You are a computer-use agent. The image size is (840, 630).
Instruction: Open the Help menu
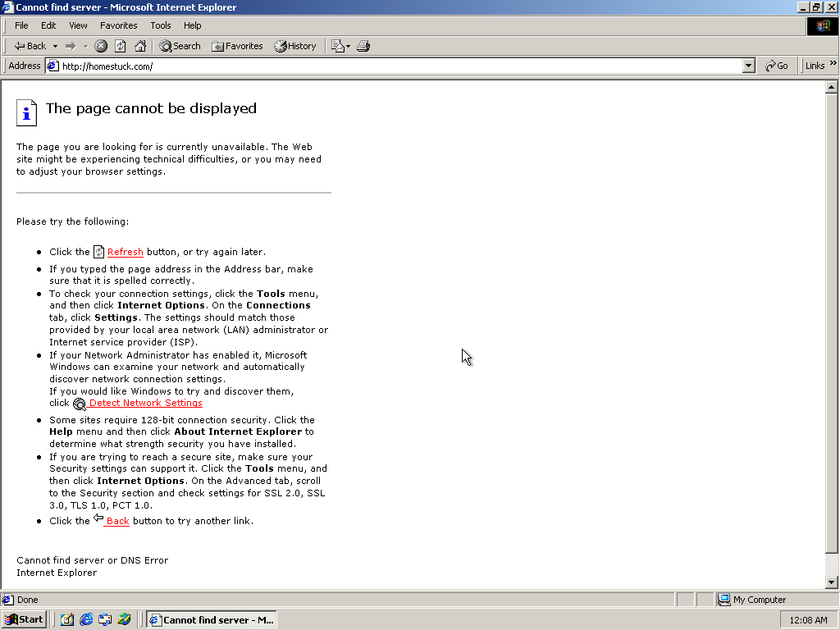(192, 25)
